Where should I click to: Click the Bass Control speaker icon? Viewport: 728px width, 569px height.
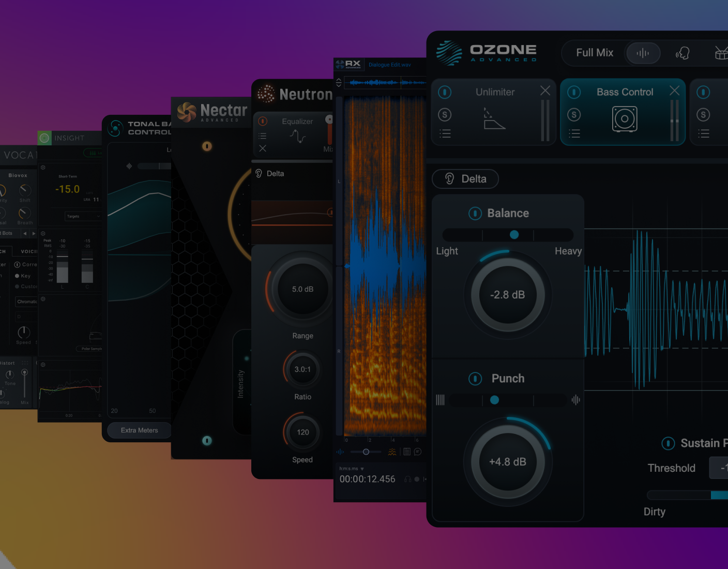tap(625, 119)
